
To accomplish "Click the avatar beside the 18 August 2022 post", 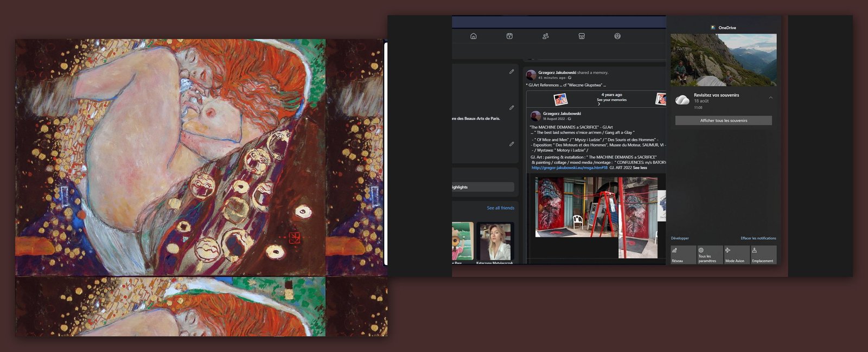I will tap(535, 116).
